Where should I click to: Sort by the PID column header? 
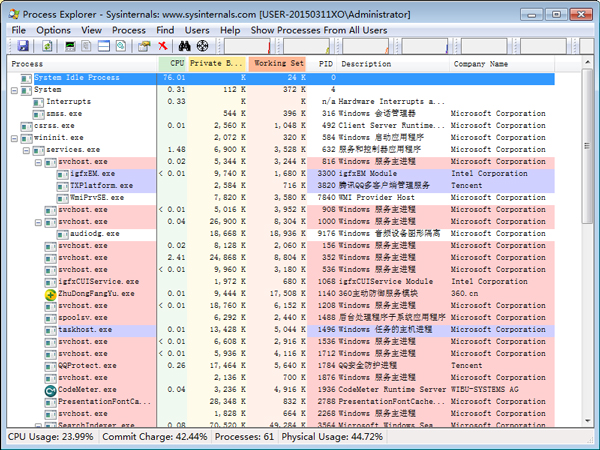pyautogui.click(x=323, y=64)
